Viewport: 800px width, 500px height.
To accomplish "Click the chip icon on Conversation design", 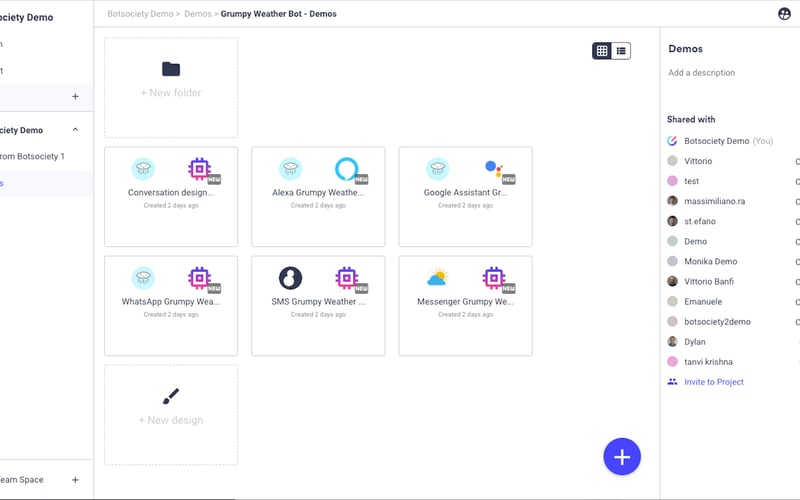I will (199, 169).
